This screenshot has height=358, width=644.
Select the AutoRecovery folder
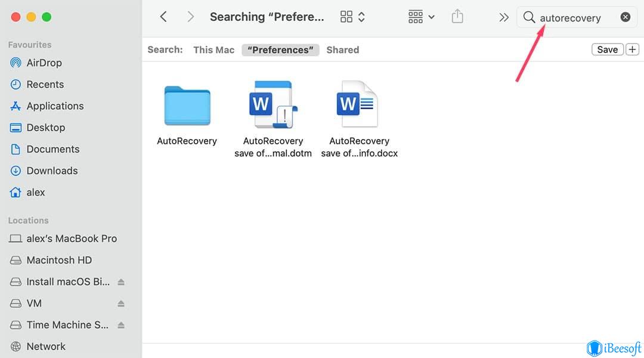187,106
